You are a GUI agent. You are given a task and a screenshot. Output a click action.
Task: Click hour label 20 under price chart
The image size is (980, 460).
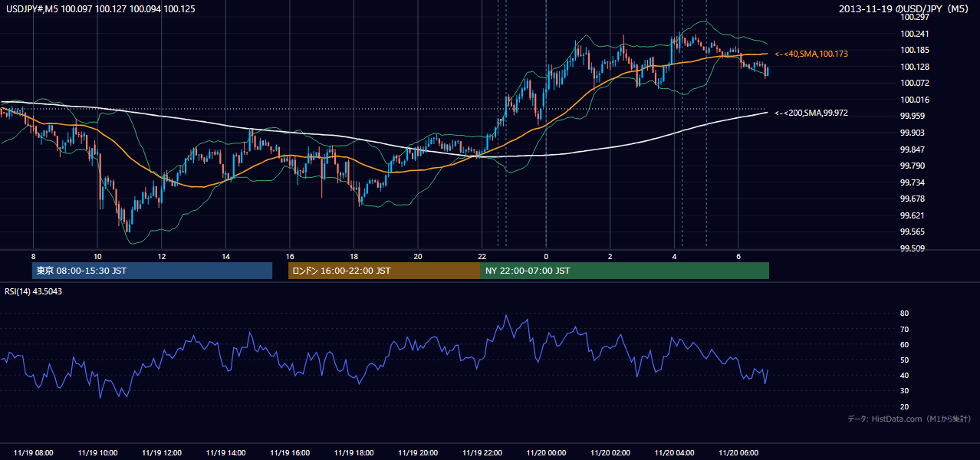pos(418,256)
